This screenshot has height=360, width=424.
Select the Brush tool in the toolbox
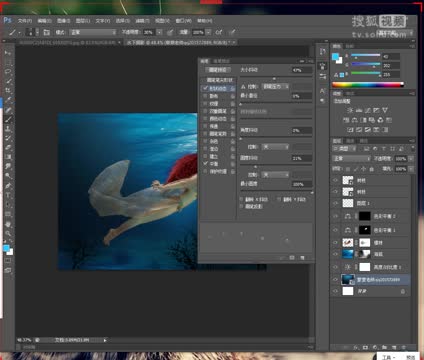coord(8,119)
